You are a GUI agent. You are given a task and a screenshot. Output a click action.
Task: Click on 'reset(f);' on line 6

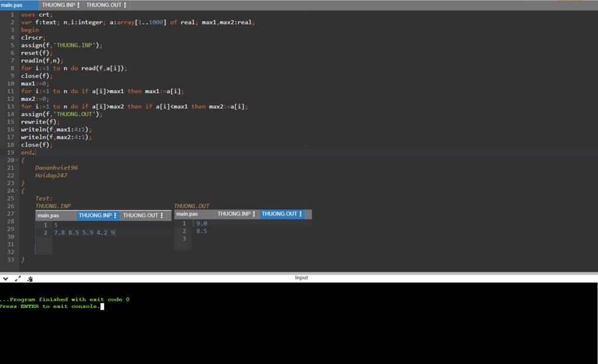(37, 53)
